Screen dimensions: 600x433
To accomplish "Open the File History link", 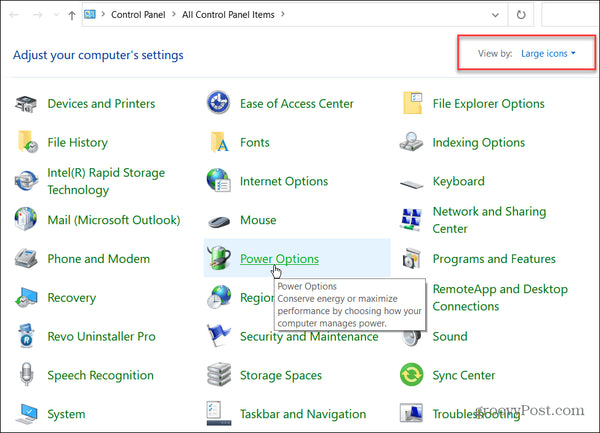I will click(77, 143).
